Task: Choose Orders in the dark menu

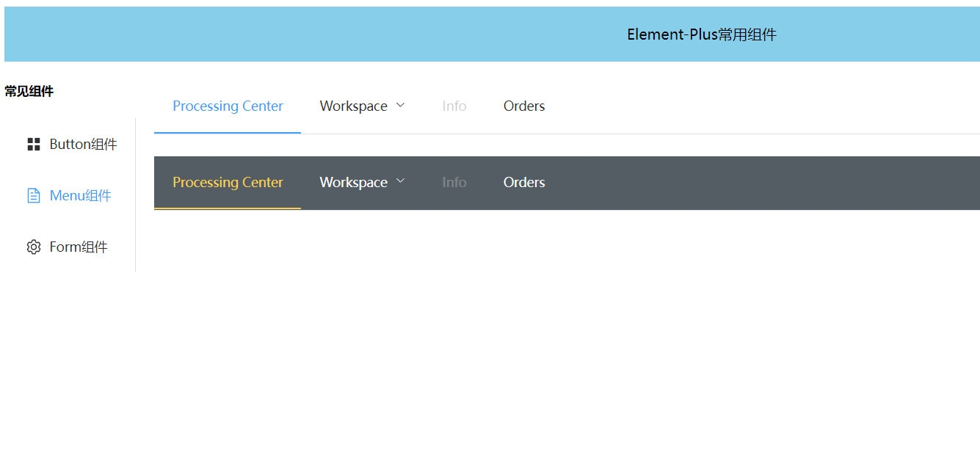Action: pos(524,182)
